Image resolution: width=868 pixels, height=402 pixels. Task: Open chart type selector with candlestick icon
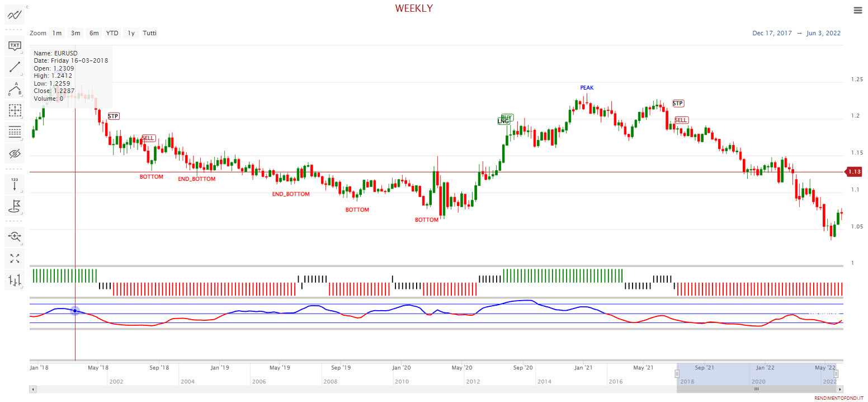15,279
